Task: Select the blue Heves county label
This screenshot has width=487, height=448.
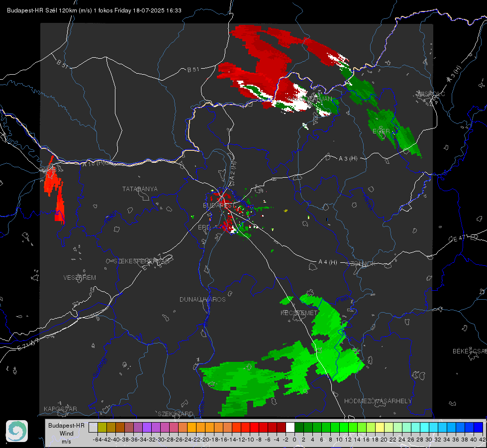Action: click(x=367, y=202)
